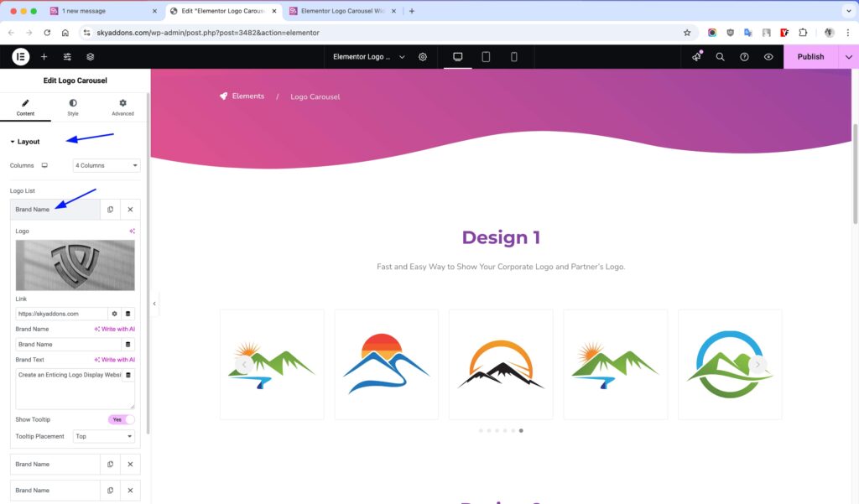
Task: Open the Columns dropdown
Action: (107, 165)
